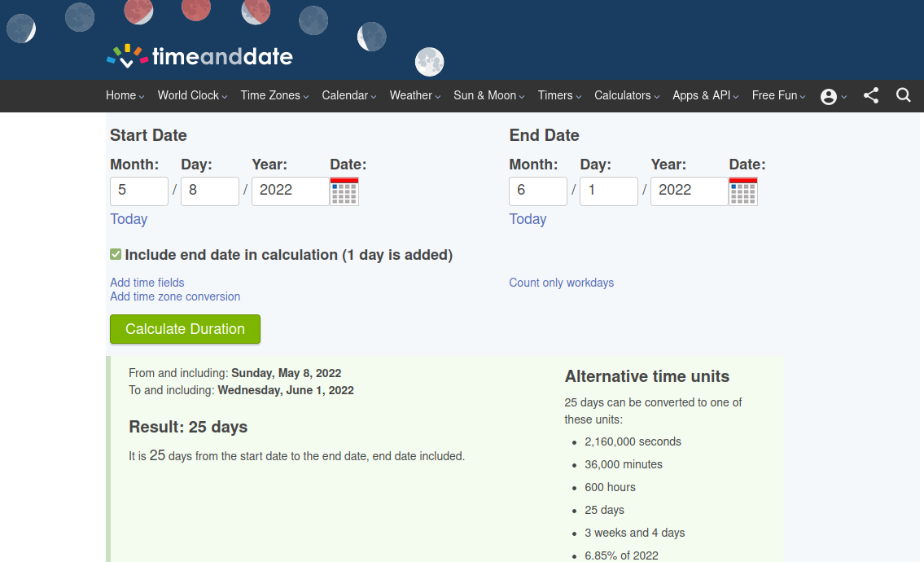Expand the Time Zones menu chevron
The image size is (924, 562).
pos(306,97)
